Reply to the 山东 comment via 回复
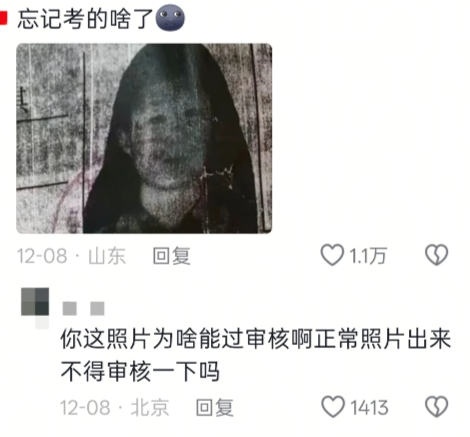470x437 pixels. click(x=171, y=256)
